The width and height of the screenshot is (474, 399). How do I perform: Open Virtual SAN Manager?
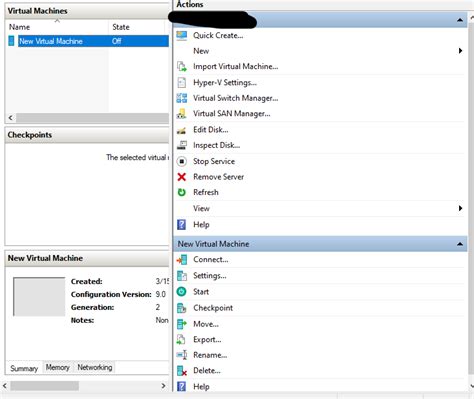(x=232, y=114)
